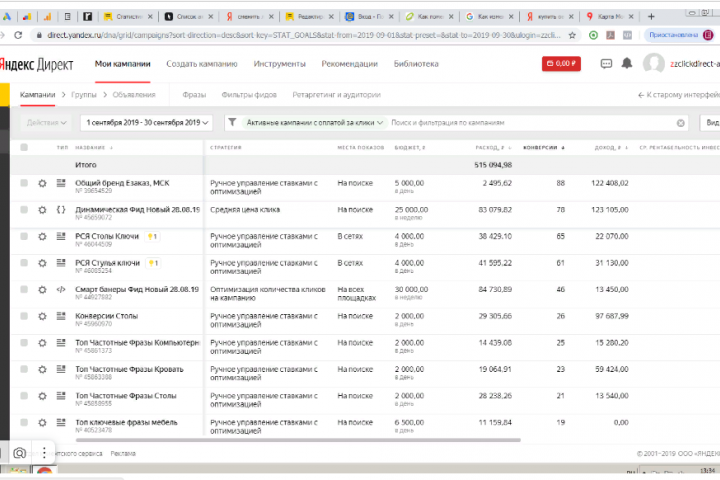This screenshot has width=720, height=480.
Task: Expand the Активные кампании с оплатой за клики filter
Action: (314, 123)
